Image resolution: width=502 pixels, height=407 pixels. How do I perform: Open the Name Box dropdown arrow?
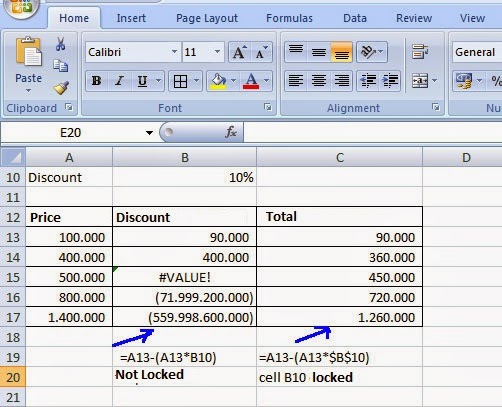(149, 133)
